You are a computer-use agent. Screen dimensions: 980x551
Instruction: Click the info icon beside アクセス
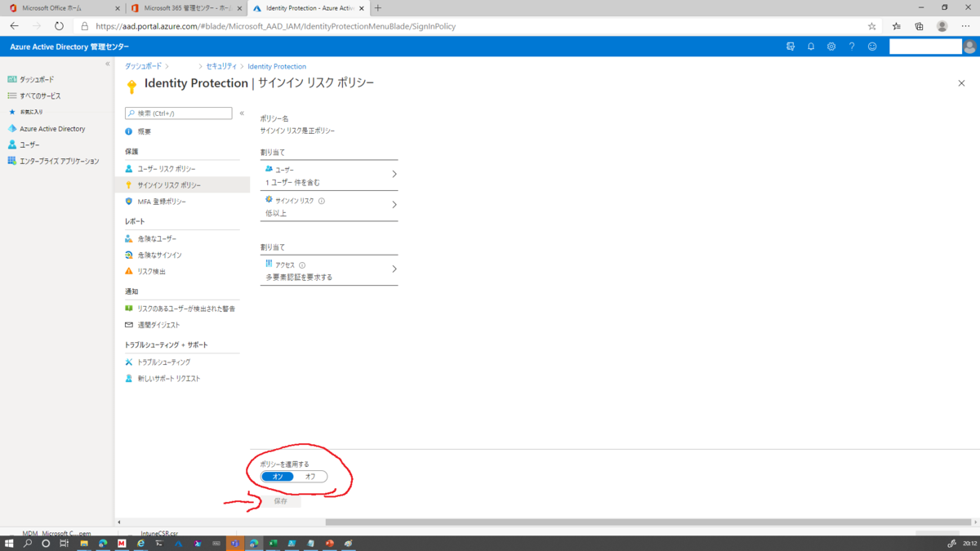click(302, 265)
